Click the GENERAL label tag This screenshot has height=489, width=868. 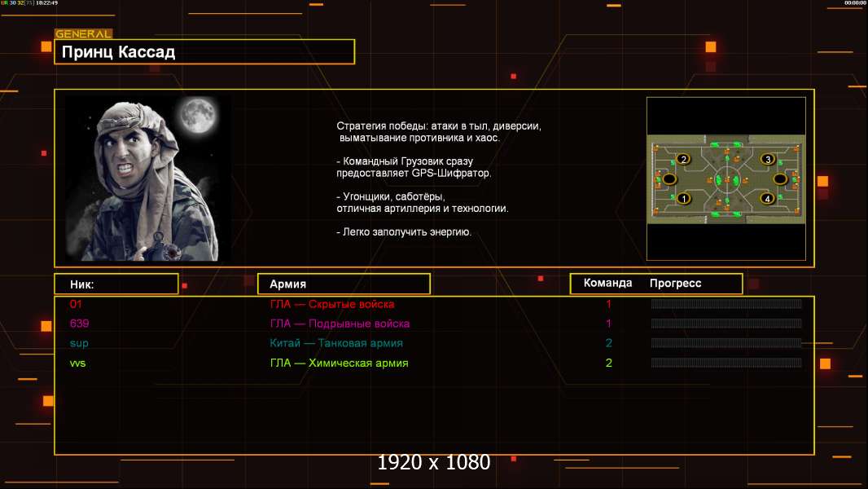pyautogui.click(x=84, y=33)
